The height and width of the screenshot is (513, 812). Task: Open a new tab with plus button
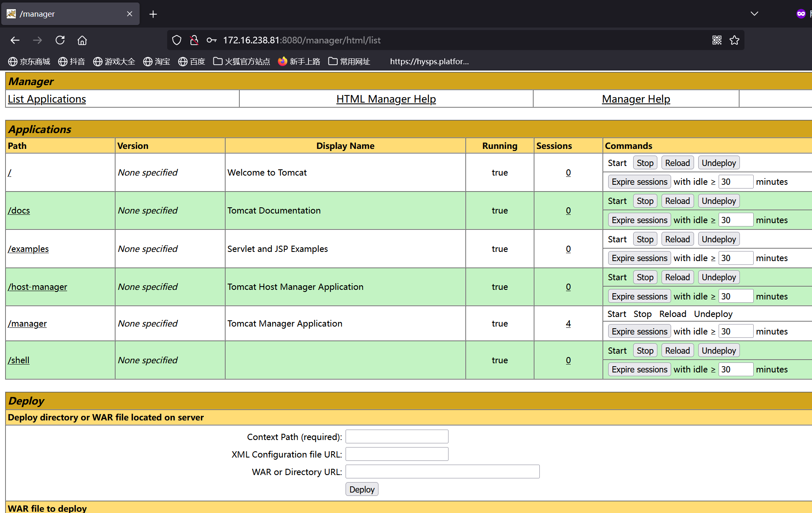tap(153, 14)
